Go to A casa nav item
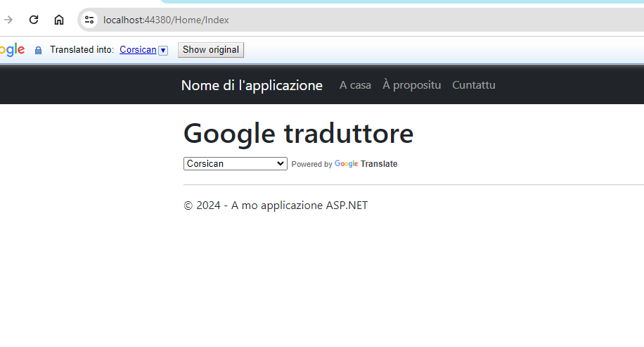Image resolution: width=644 pixels, height=347 pixels. [x=355, y=85]
